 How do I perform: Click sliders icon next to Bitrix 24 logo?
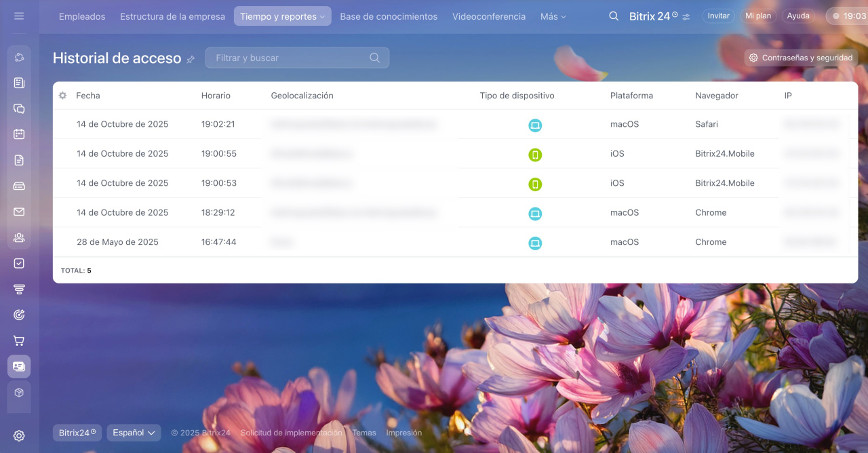point(686,17)
